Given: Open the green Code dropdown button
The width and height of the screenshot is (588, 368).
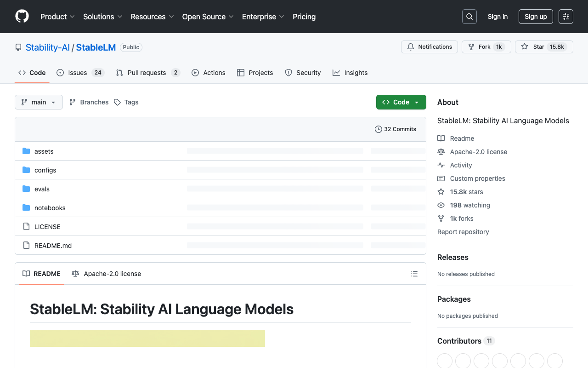Looking at the screenshot, I should 401,102.
